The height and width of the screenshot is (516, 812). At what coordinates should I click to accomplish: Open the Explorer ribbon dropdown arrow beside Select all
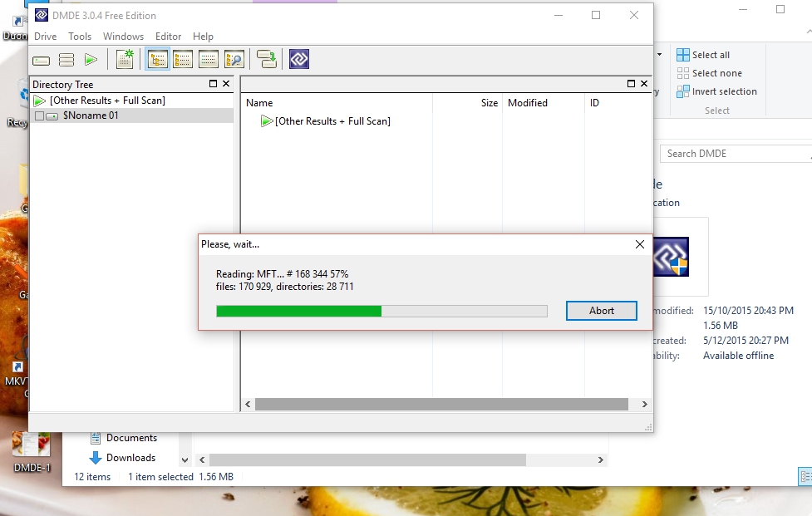pos(659,54)
